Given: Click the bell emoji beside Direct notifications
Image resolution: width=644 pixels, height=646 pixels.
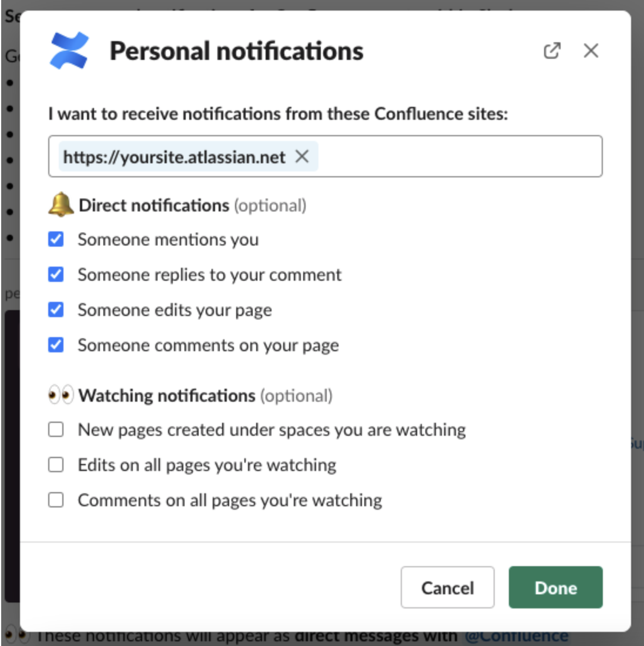Looking at the screenshot, I should [x=61, y=204].
